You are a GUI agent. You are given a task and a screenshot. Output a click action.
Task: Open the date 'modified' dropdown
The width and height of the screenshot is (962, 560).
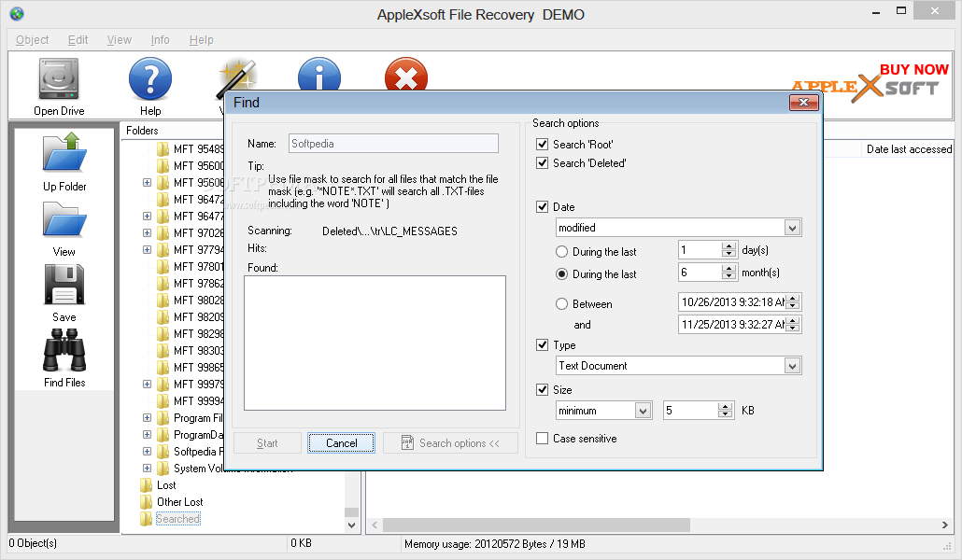coord(792,228)
